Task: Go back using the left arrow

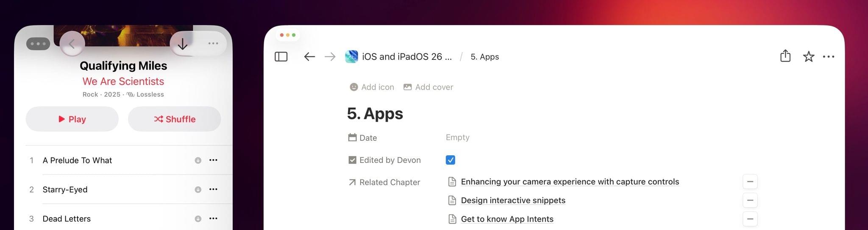Action: tap(309, 56)
